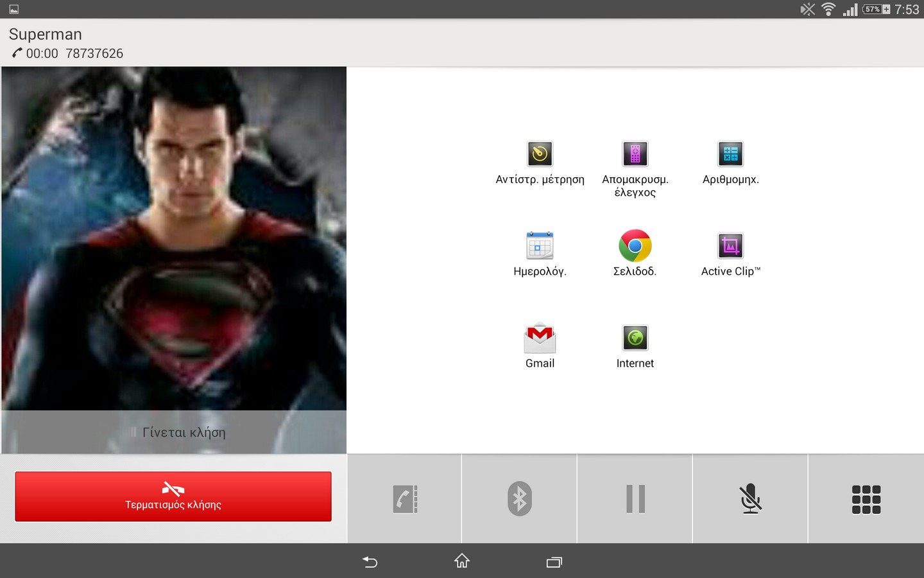The height and width of the screenshot is (578, 924).
Task: Tap the 7:53 clock
Action: [x=907, y=10]
